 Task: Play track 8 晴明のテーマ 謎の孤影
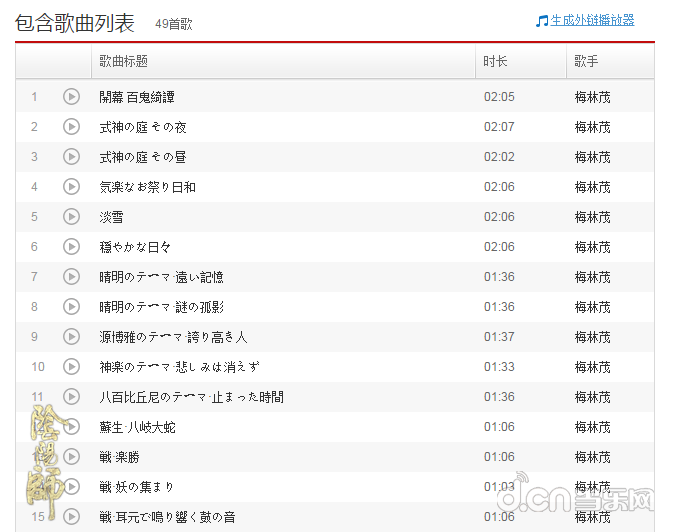coord(71,307)
